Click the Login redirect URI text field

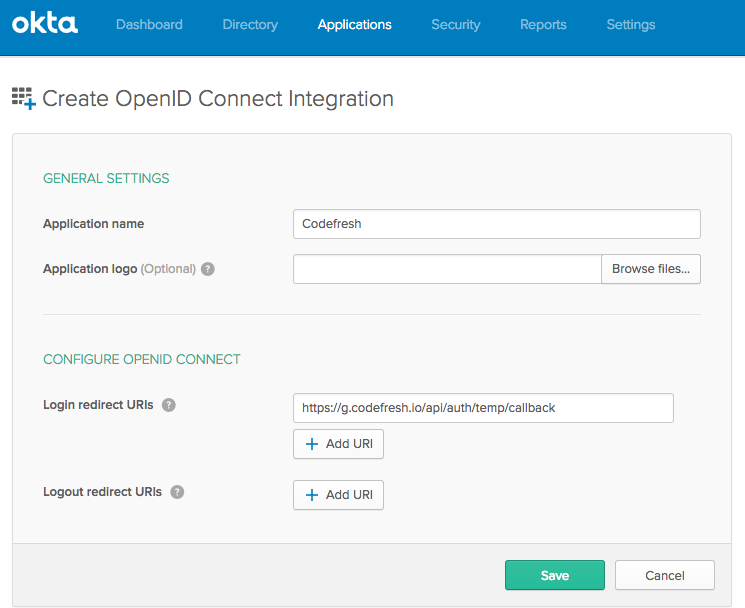point(482,408)
